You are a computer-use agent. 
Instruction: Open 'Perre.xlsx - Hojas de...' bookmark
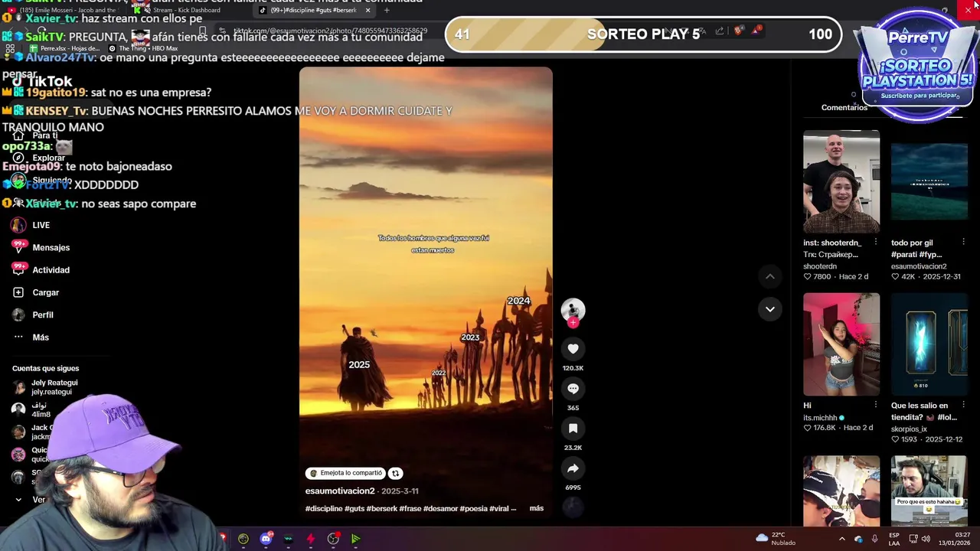[66, 48]
